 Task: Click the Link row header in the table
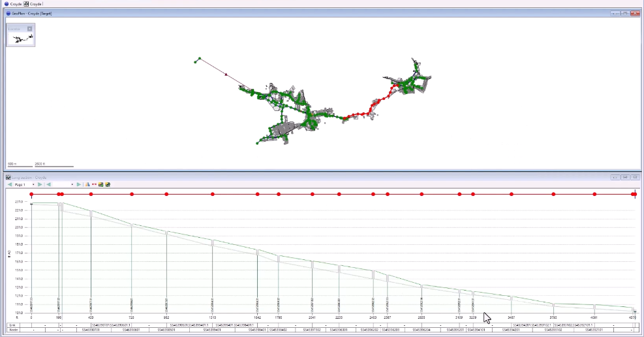point(12,325)
